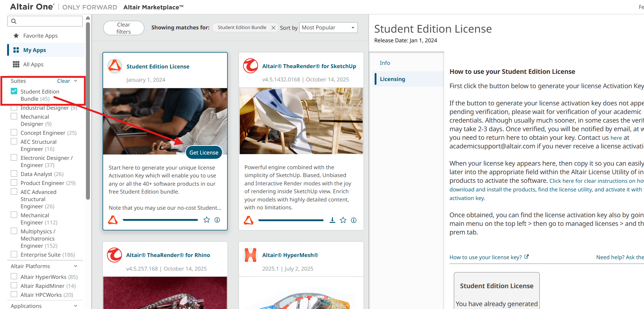Click the 'Release Date: Jan 1, 2024' text
The image size is (644, 309).
tap(405, 41)
